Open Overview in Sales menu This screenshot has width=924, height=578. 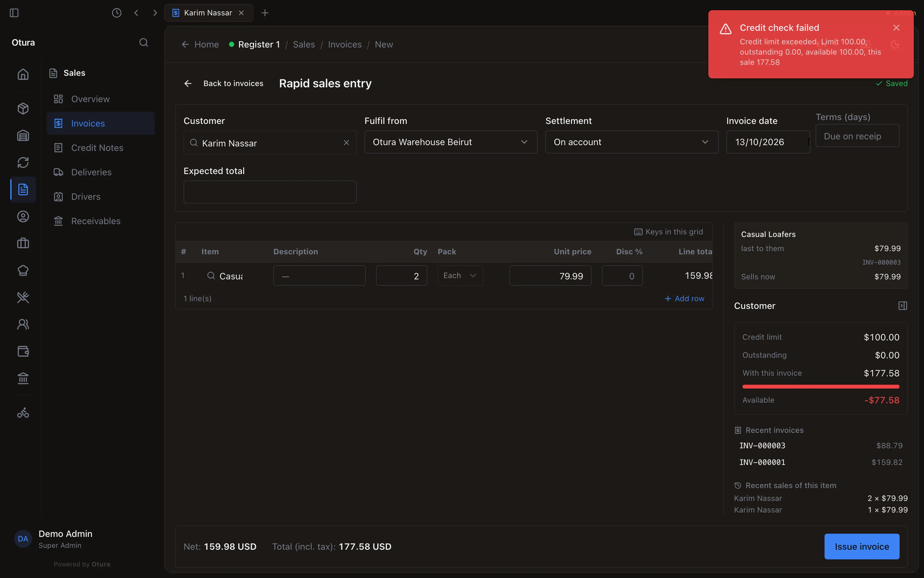tap(100, 99)
